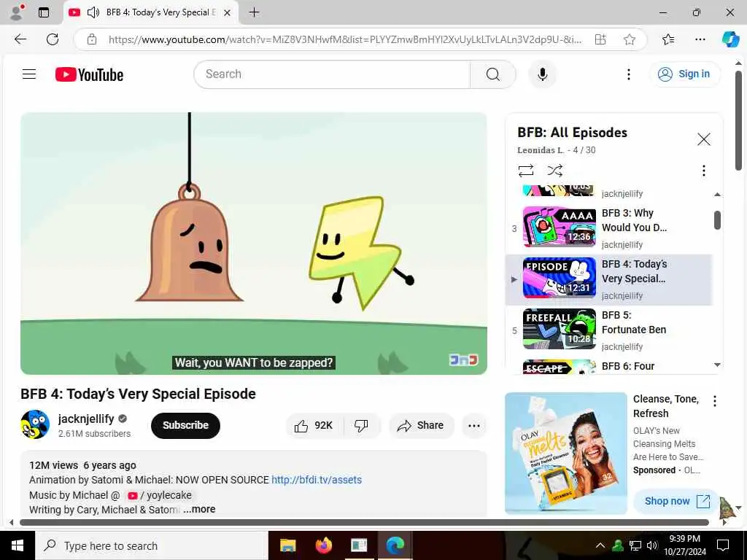
Task: Open the OLAY ad options menu
Action: click(x=715, y=401)
